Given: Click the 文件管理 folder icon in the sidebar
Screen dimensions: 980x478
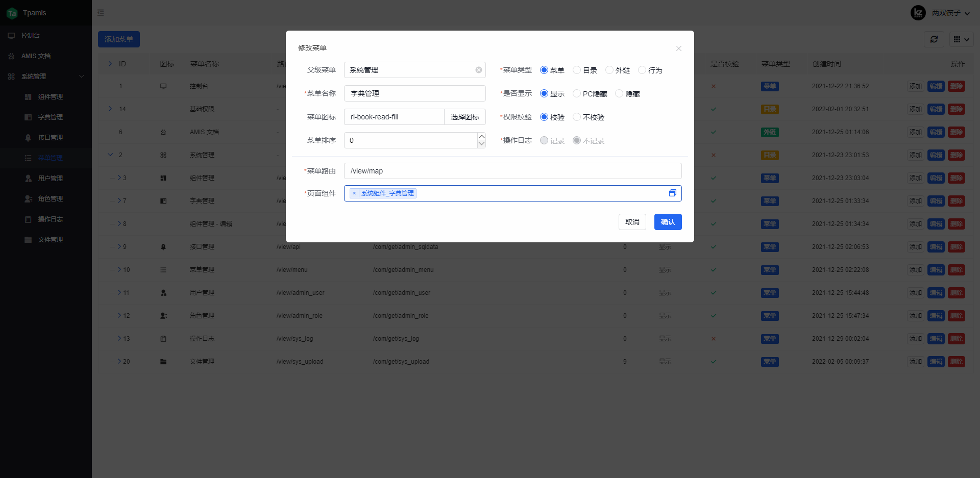Looking at the screenshot, I should (x=28, y=240).
